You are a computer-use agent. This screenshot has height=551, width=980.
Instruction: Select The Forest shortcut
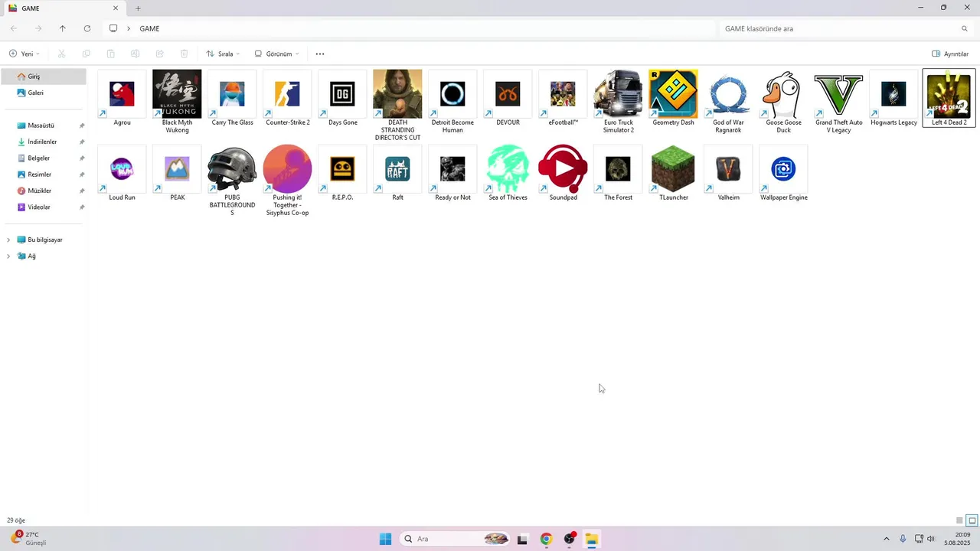(x=618, y=173)
